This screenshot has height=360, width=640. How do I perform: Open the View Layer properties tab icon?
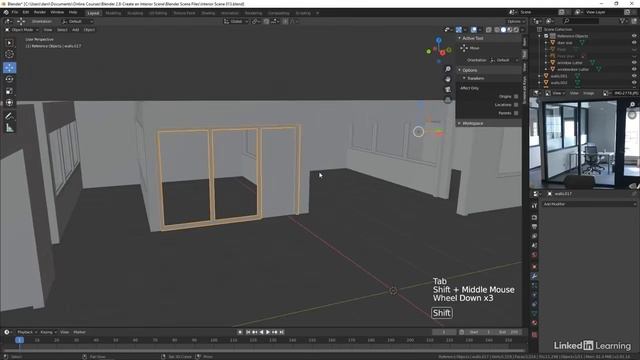[x=534, y=236]
